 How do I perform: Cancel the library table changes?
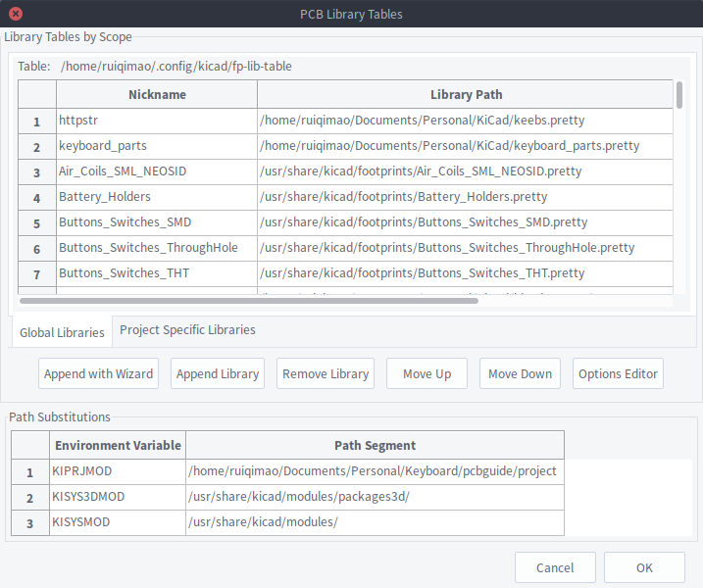point(555,567)
